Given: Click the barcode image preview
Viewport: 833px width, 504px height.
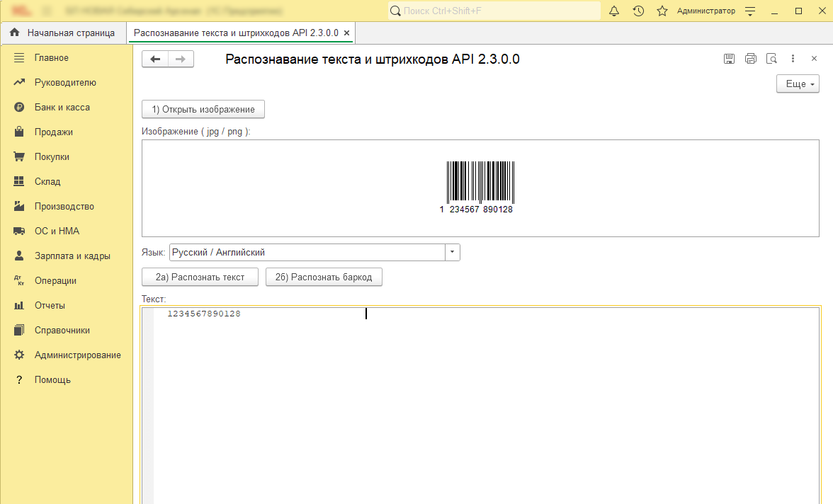Looking at the screenshot, I should (x=480, y=188).
